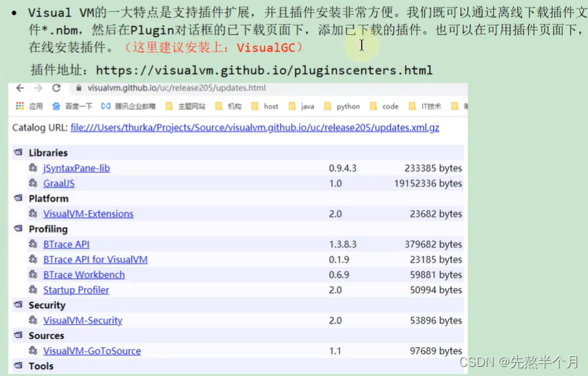This screenshot has width=588, height=376.
Task: Click the Libraries category folder icon
Action: (18, 153)
